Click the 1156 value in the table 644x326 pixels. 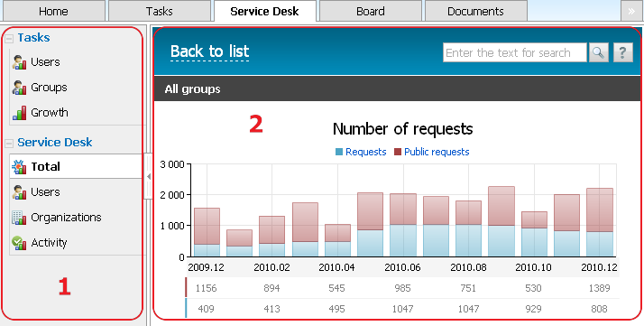click(206, 288)
